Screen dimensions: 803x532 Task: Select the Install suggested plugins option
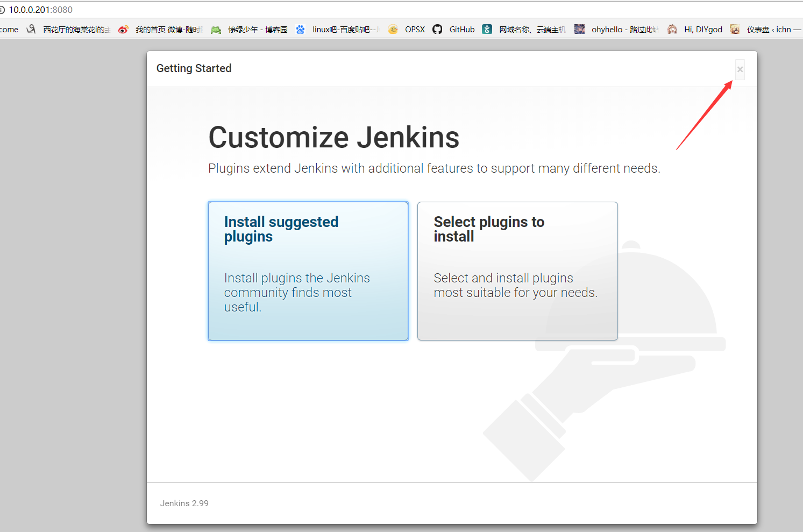tap(308, 271)
